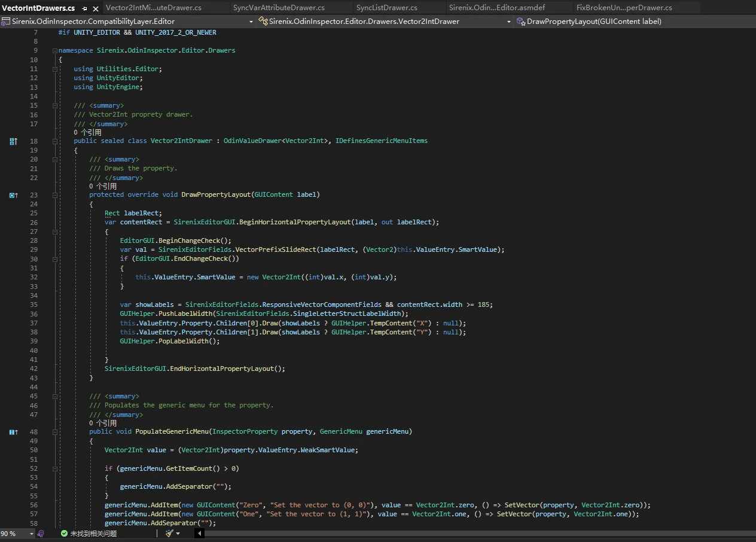This screenshot has width=756, height=542.
Task: Open the member dropdown showing DrawPropertyLayout
Action: 635,21
